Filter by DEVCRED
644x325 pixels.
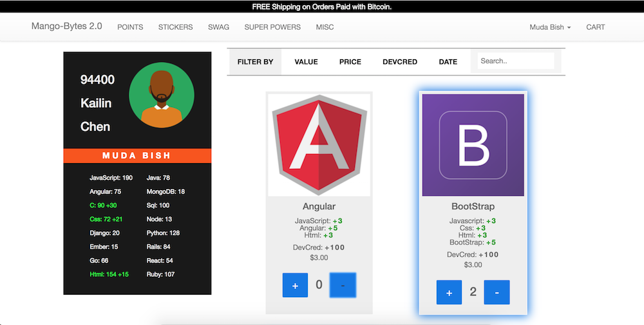pos(400,62)
